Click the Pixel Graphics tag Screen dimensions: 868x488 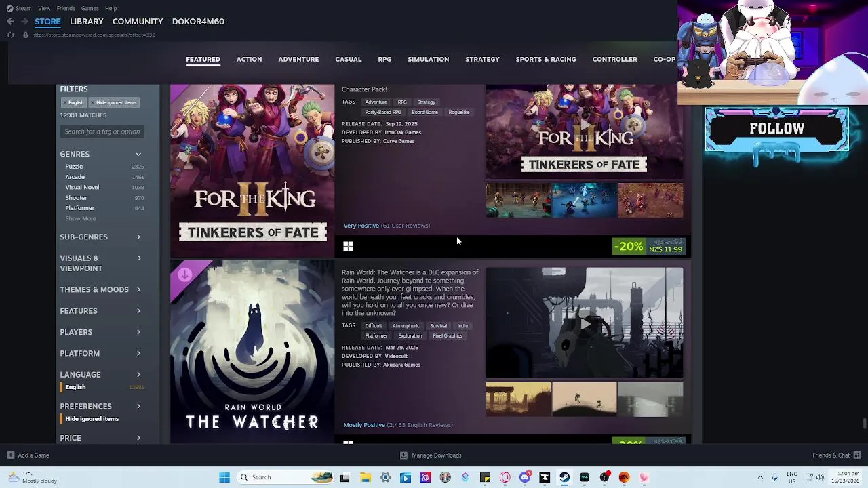[x=448, y=336]
